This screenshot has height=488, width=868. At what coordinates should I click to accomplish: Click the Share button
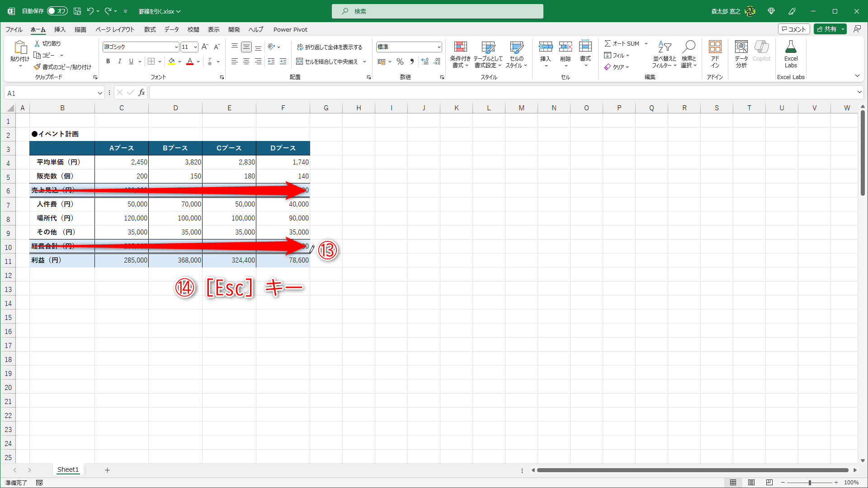826,29
